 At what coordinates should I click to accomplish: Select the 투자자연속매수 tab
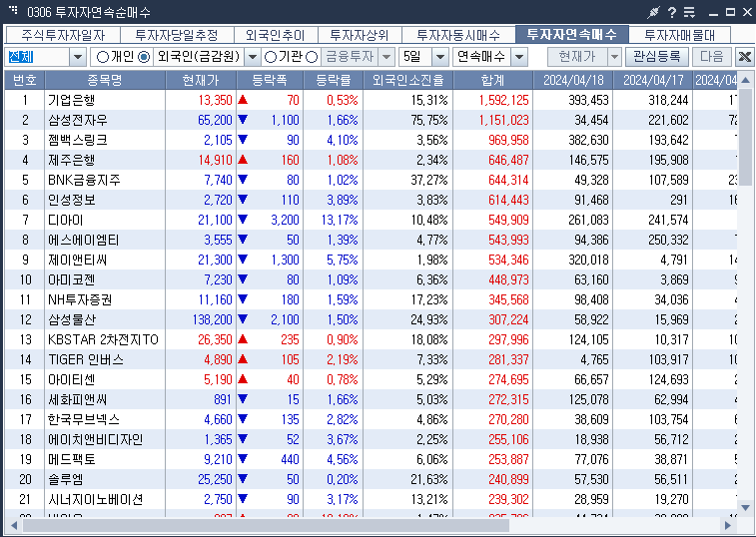pyautogui.click(x=572, y=34)
